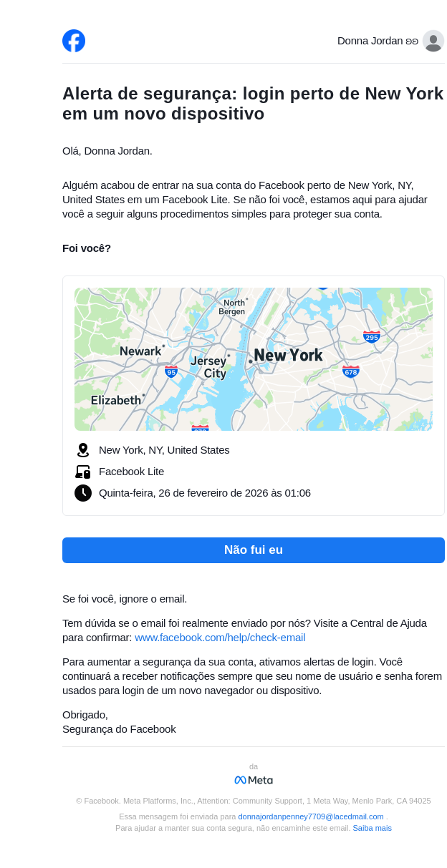This screenshot has width=447, height=868.
Task: Click the Donna Jordan name in the header
Action: click(x=370, y=41)
